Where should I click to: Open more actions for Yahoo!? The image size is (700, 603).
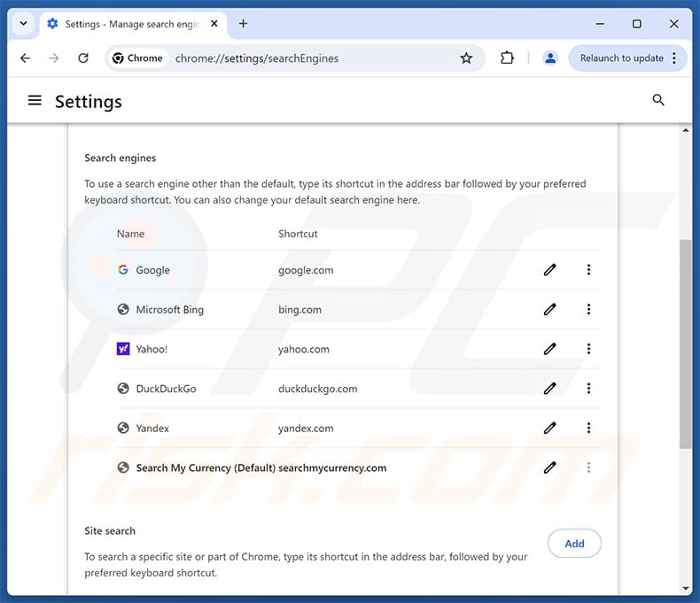pyautogui.click(x=589, y=349)
